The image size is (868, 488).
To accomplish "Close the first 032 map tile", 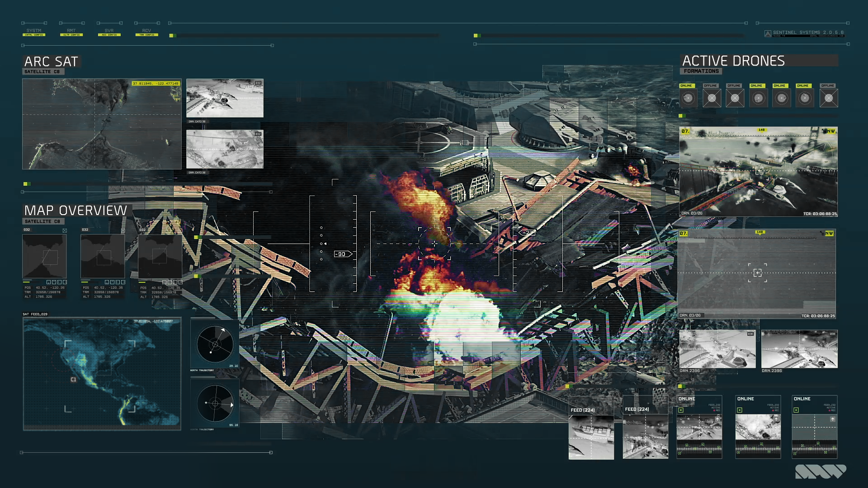I will [x=65, y=230].
